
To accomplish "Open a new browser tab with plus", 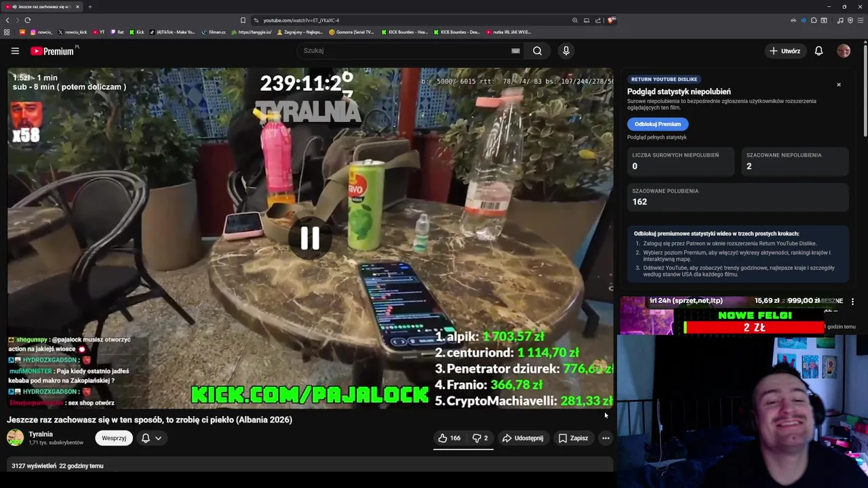I will coord(90,7).
